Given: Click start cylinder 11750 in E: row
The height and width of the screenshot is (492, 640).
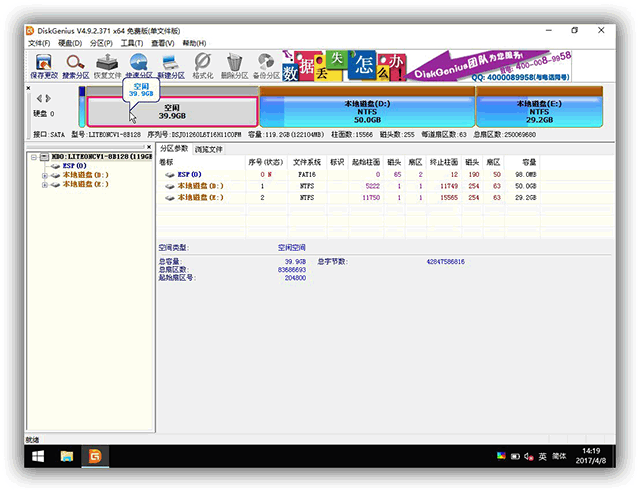Looking at the screenshot, I should [x=371, y=198].
